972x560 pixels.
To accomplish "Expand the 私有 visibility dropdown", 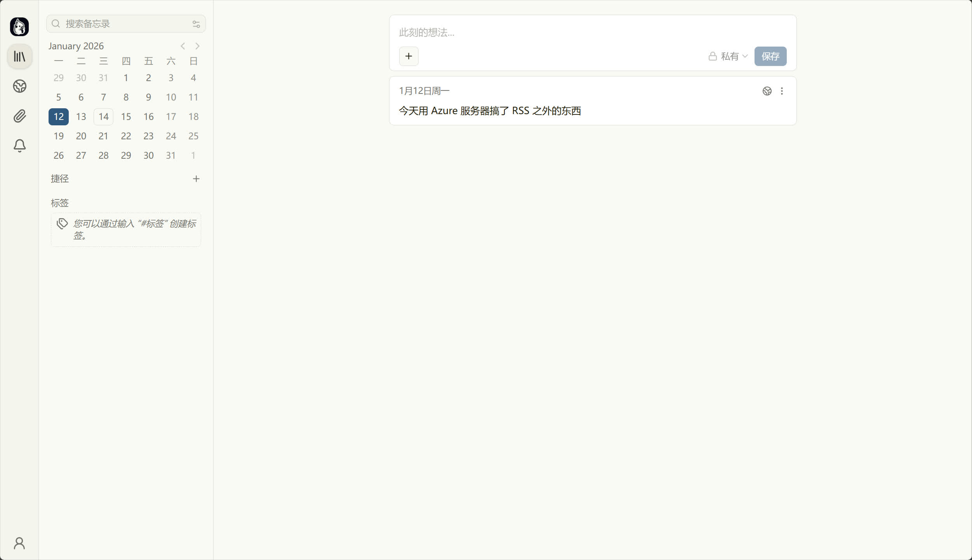I will click(728, 57).
